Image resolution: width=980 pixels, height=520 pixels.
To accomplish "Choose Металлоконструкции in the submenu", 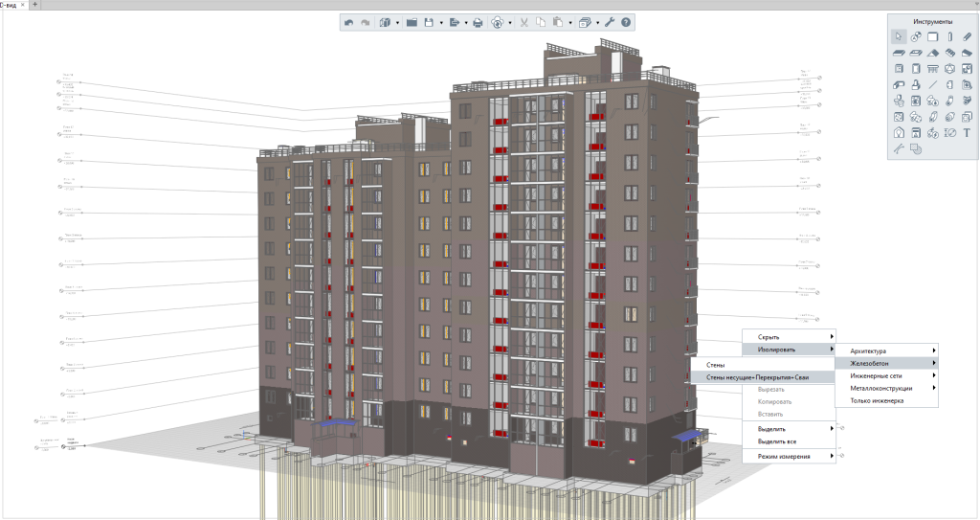I will click(x=886, y=388).
